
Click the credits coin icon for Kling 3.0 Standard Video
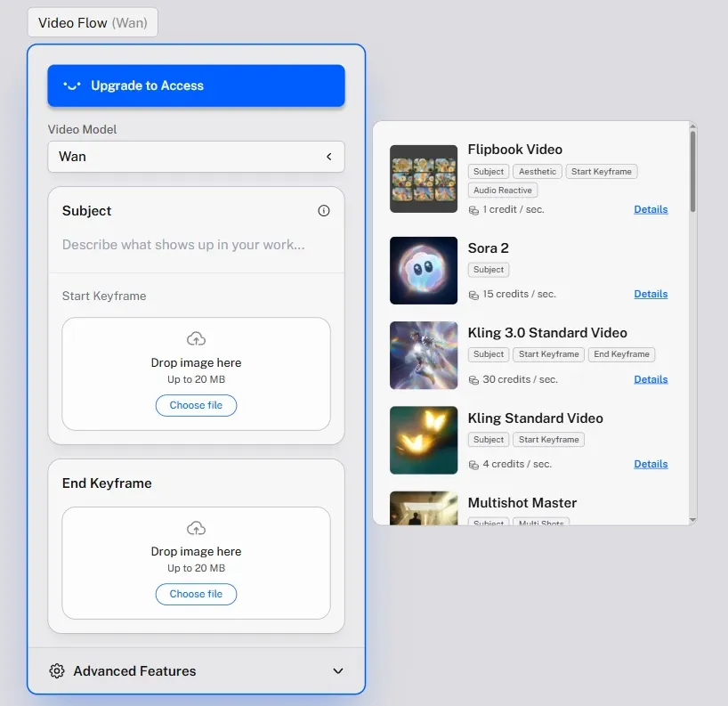(473, 380)
